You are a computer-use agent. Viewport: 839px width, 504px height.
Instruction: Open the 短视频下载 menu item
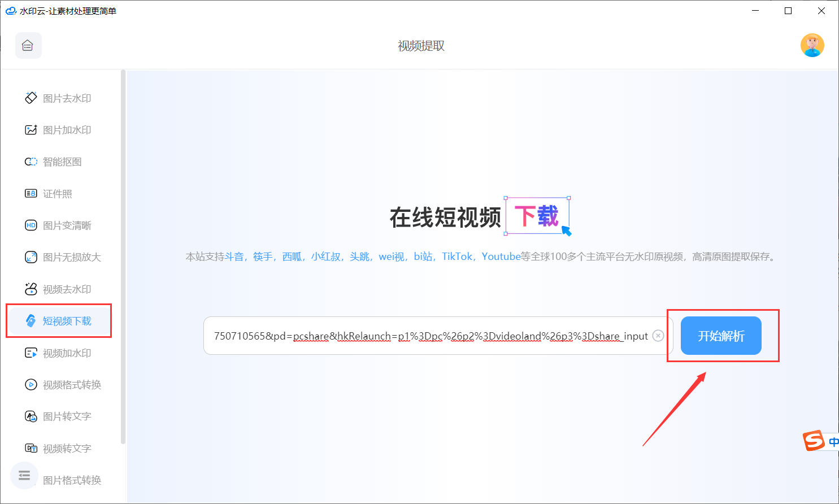67,321
